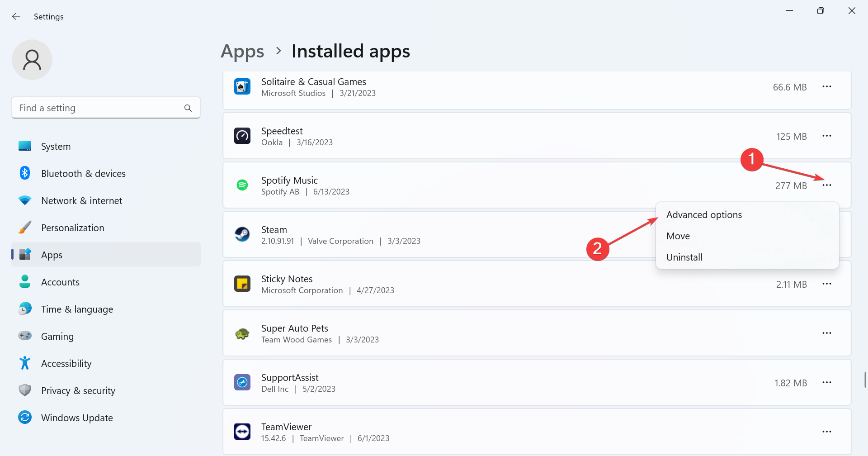Open the System settings category
The image size is (868, 456).
click(106, 146)
